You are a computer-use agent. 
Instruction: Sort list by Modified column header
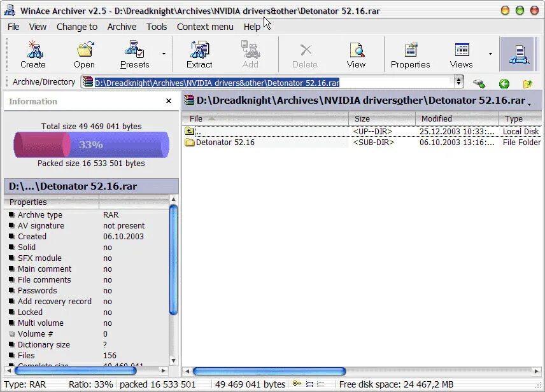click(457, 119)
